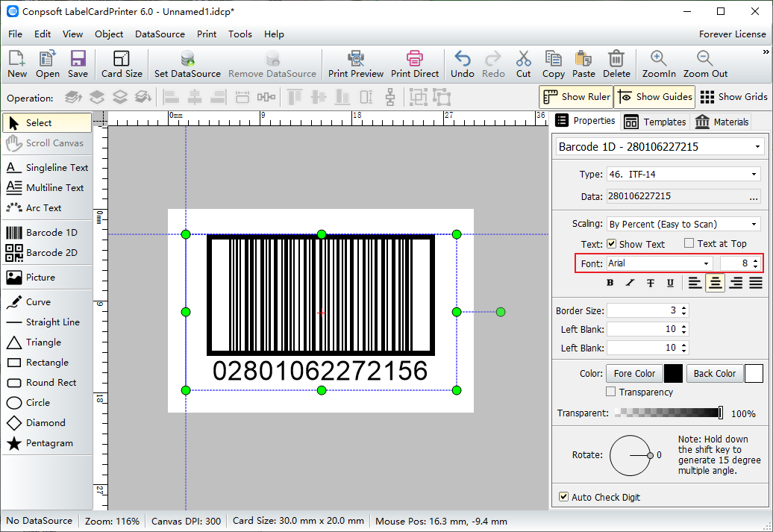This screenshot has height=532, width=773.
Task: Increase the Border Size stepper
Action: [683, 307]
